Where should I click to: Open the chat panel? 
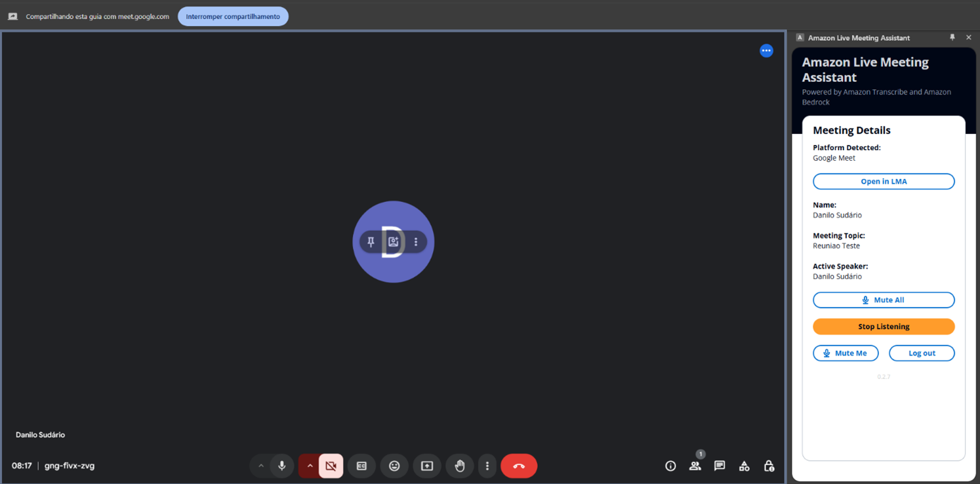click(x=720, y=466)
